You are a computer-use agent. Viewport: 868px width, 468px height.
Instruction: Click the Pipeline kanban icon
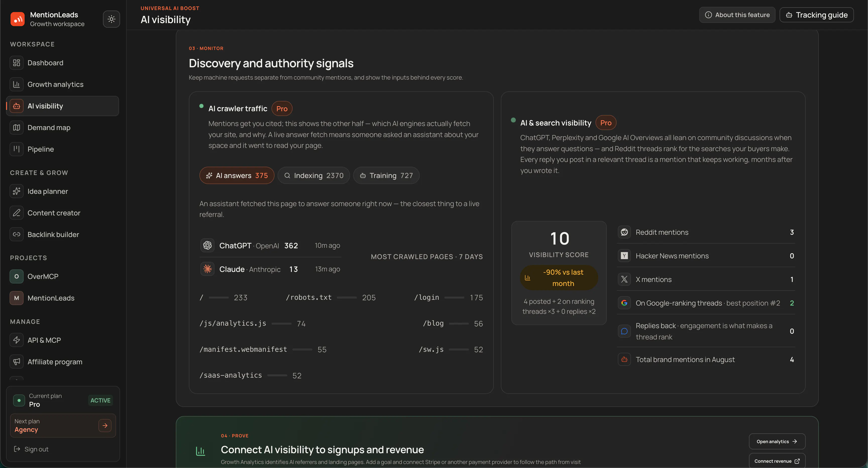(17, 149)
